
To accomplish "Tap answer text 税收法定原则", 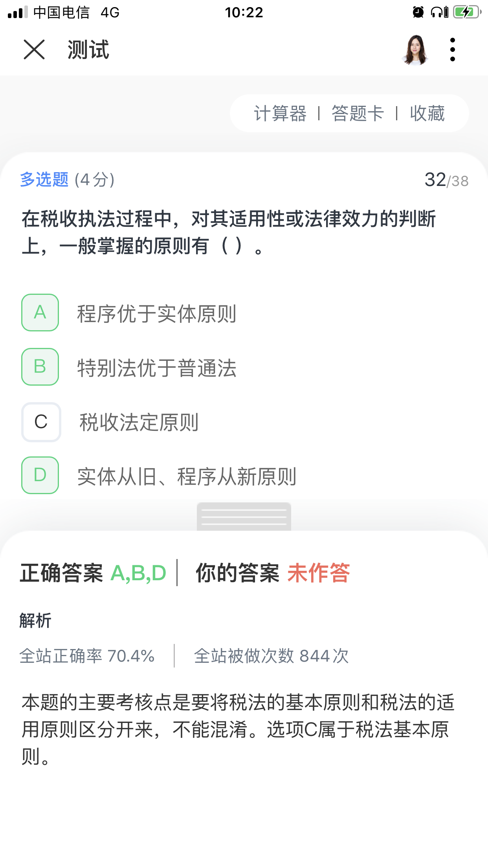I will [x=139, y=423].
